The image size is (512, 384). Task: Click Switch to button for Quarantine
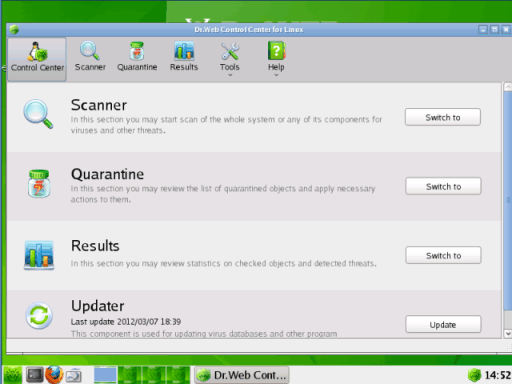coord(443,186)
